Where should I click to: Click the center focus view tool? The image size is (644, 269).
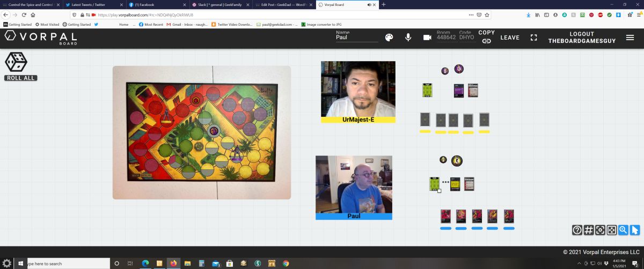(x=600, y=230)
